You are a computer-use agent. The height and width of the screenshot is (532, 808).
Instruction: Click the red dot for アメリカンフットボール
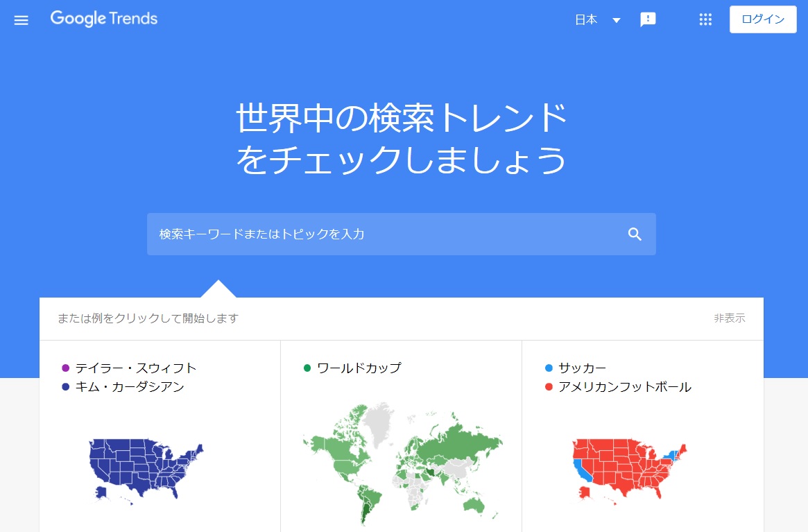point(549,387)
